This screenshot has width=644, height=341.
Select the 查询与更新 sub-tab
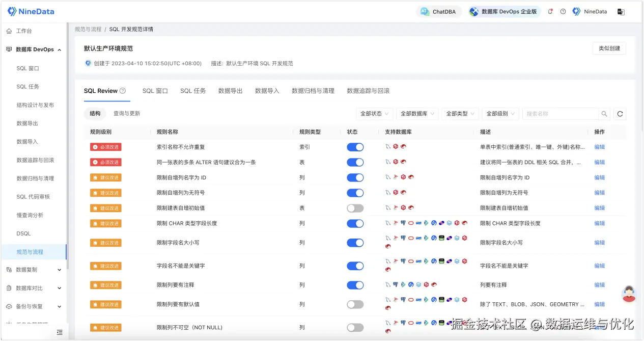tap(127, 114)
